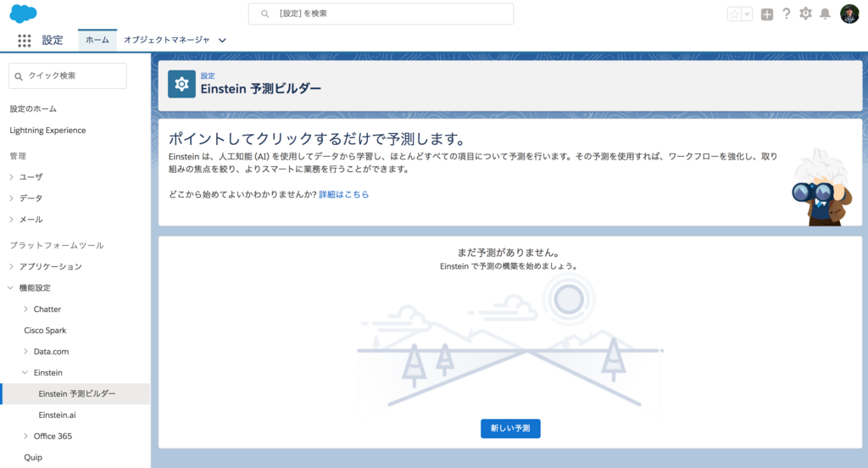This screenshot has width=868, height=468.
Task: Expand the アプリケーション section chevron
Action: click(11, 266)
